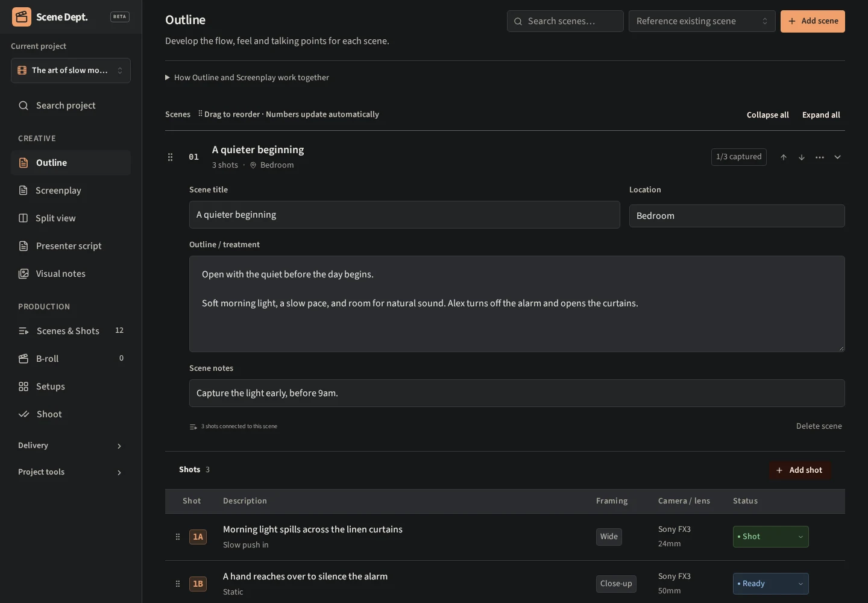Expand all scenes
This screenshot has width=868, height=603.
click(x=821, y=115)
